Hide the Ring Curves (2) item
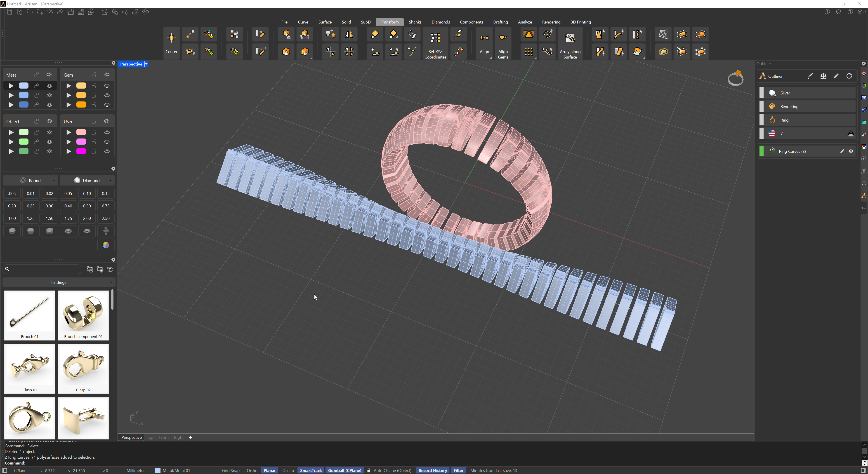The image size is (868, 474). [851, 151]
